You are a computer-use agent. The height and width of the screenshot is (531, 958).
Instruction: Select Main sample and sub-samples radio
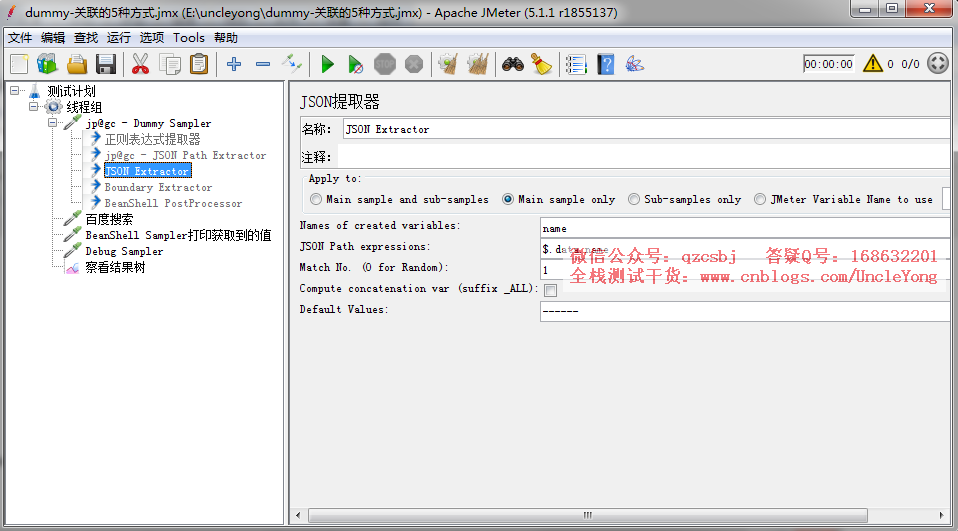tap(316, 199)
